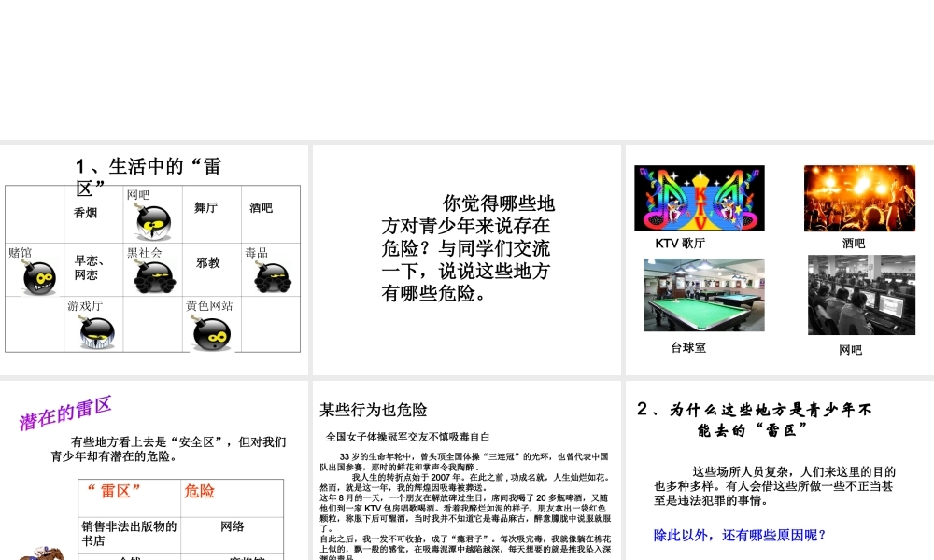The height and width of the screenshot is (560, 934).
Task: Click the 赌馆 label text
Action: click(x=21, y=252)
